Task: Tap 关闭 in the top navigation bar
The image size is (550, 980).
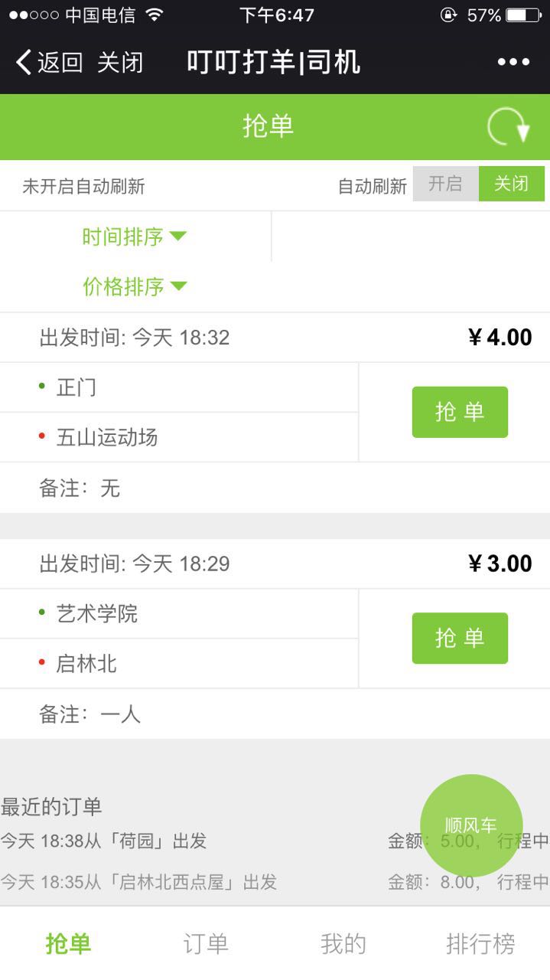Action: pyautogui.click(x=120, y=63)
